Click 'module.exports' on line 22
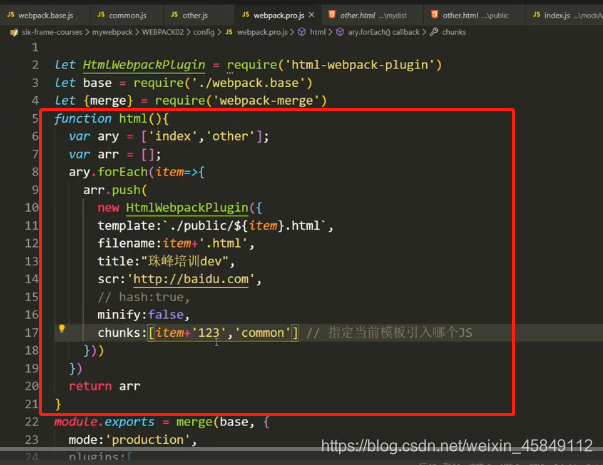The height and width of the screenshot is (465, 603). (x=104, y=422)
